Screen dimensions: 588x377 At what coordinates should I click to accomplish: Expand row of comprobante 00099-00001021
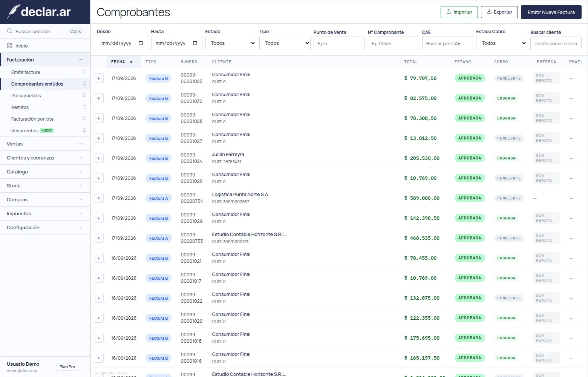[x=99, y=258]
